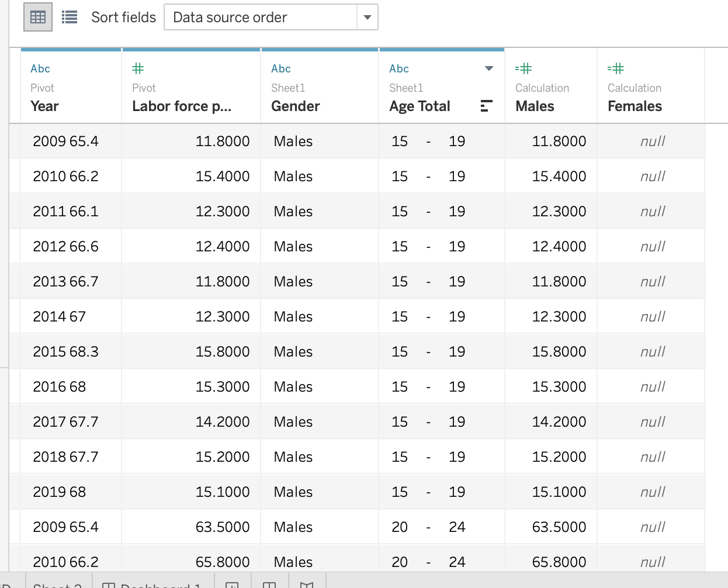Open the Dashboard 1 tab
Image resolution: width=728 pixels, height=588 pixels.
pos(153,584)
